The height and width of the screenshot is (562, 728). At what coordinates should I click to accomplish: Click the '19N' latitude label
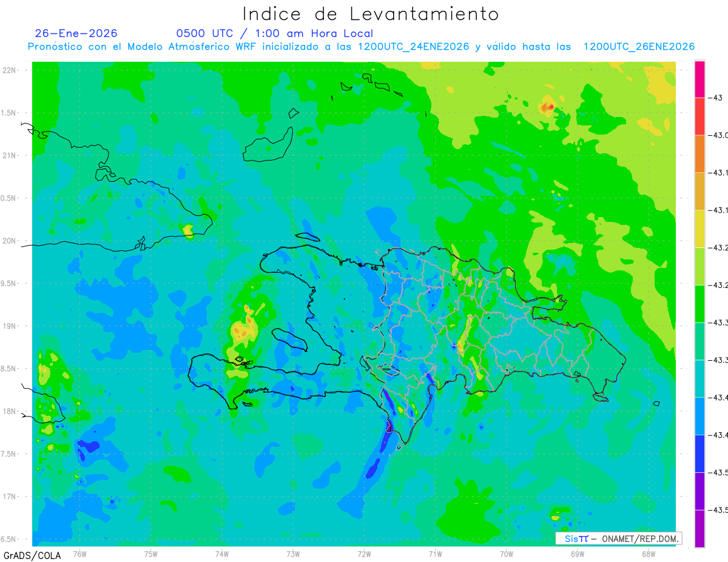point(10,326)
